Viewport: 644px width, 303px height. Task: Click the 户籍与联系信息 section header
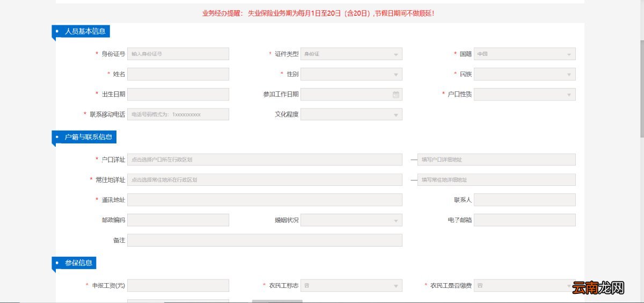[x=84, y=137]
